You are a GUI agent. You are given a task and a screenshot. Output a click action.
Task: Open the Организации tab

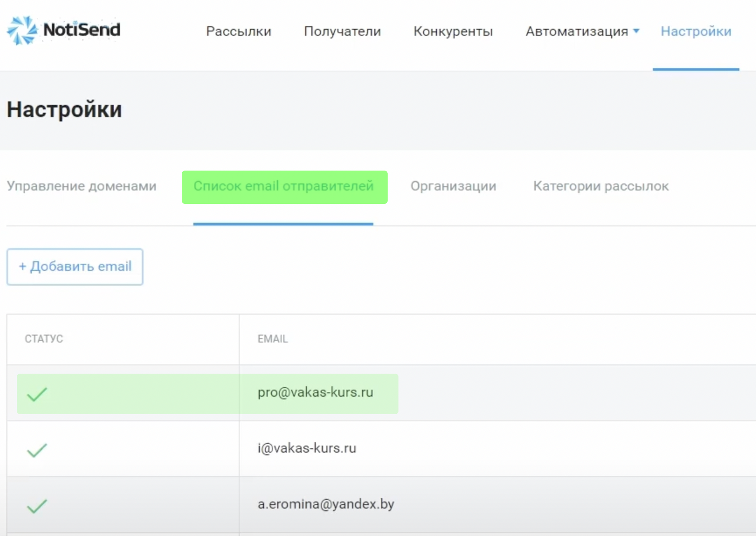(453, 186)
